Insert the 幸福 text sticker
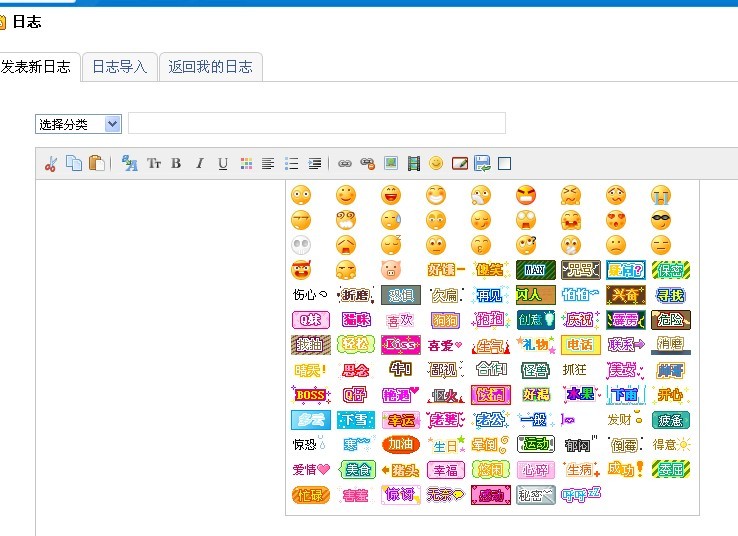 tap(445, 470)
